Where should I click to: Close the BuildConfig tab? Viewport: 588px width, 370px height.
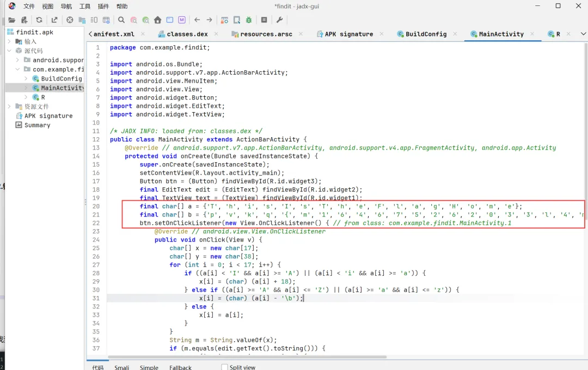455,34
